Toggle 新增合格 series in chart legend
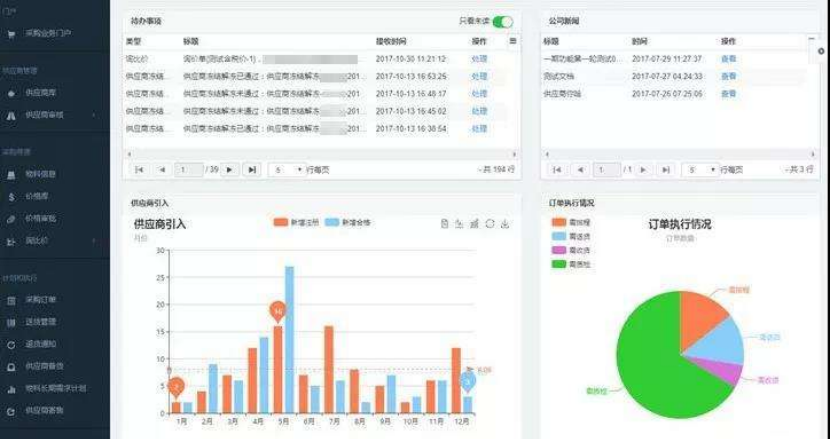 333,222
